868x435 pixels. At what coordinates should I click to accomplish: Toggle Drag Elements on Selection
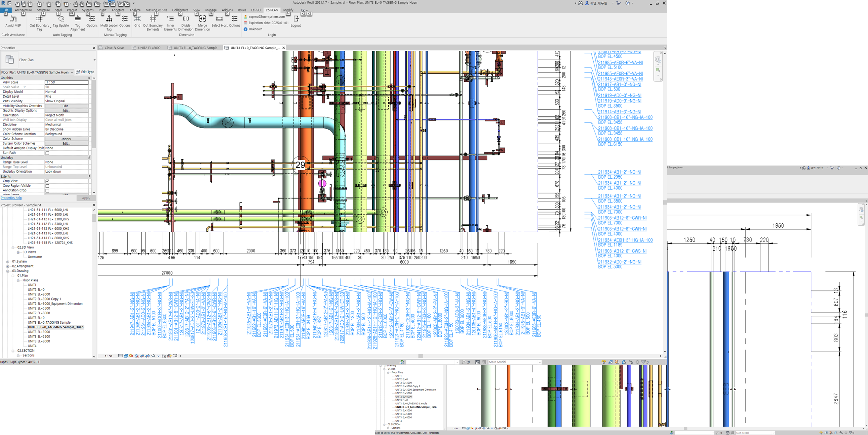coord(631,362)
